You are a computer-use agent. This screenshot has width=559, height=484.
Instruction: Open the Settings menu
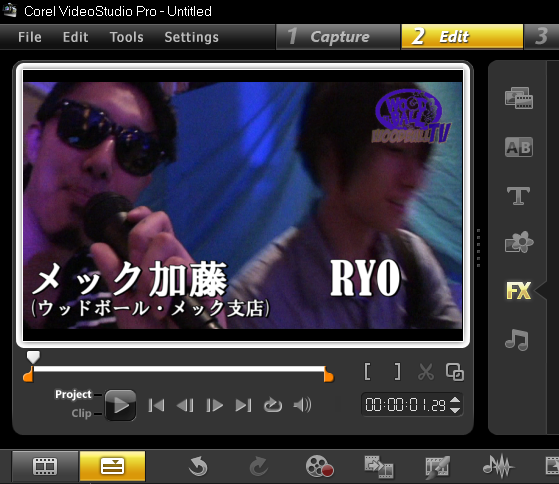191,37
